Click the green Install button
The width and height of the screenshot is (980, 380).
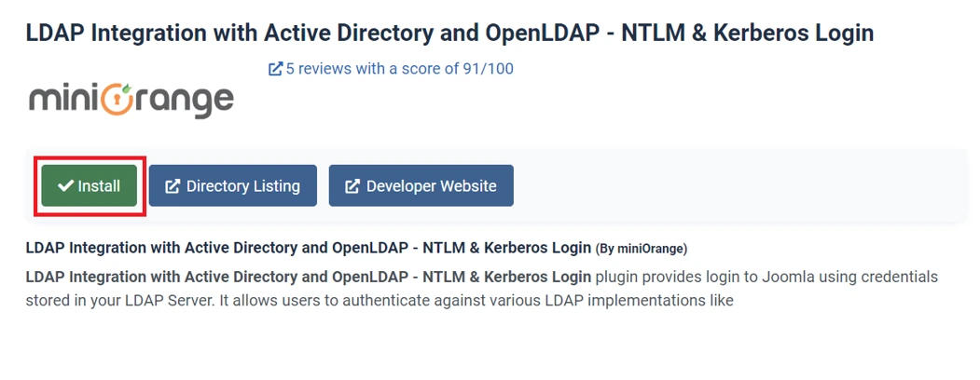pyautogui.click(x=90, y=186)
